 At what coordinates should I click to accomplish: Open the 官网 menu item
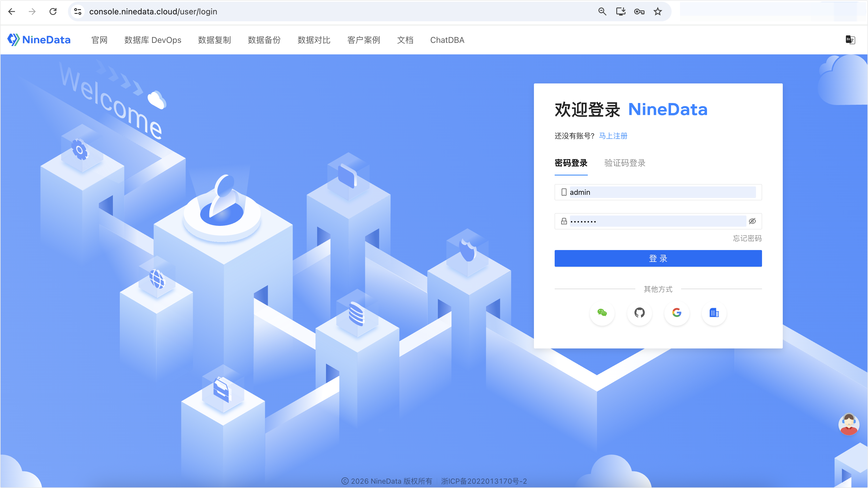tap(99, 40)
